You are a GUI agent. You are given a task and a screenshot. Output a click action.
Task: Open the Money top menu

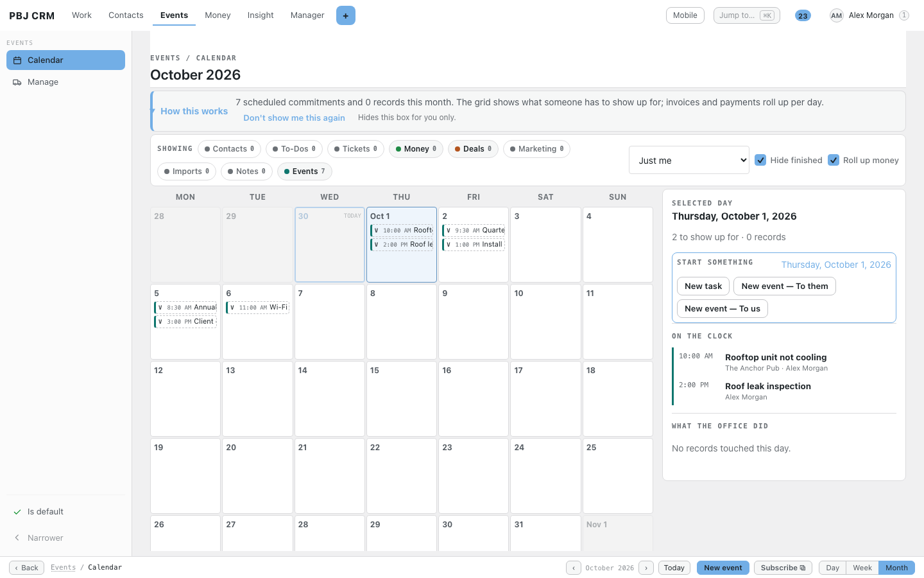pos(218,15)
